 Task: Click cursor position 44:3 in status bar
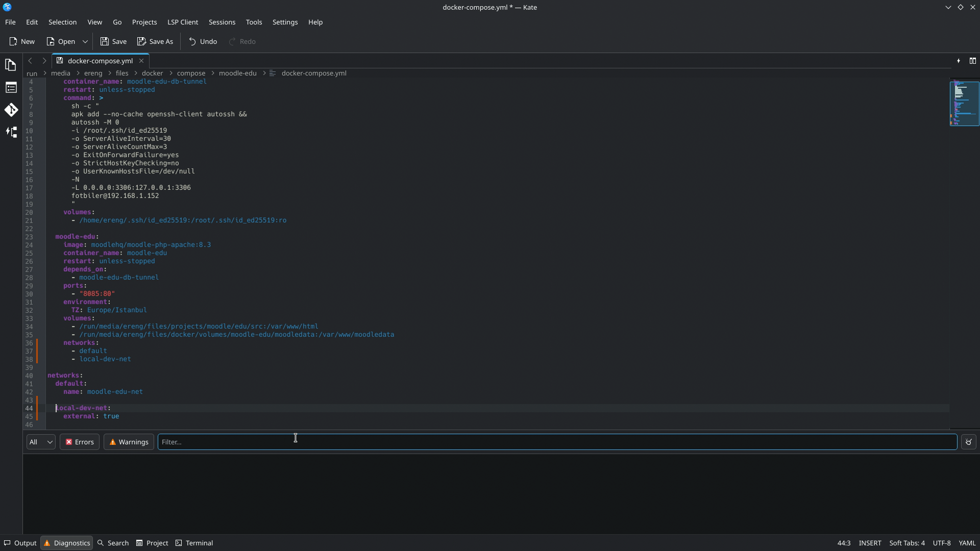844,543
